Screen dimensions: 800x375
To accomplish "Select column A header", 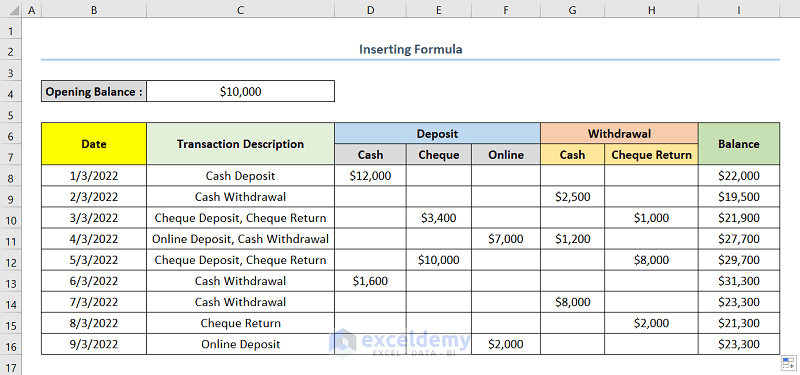I will point(32,9).
